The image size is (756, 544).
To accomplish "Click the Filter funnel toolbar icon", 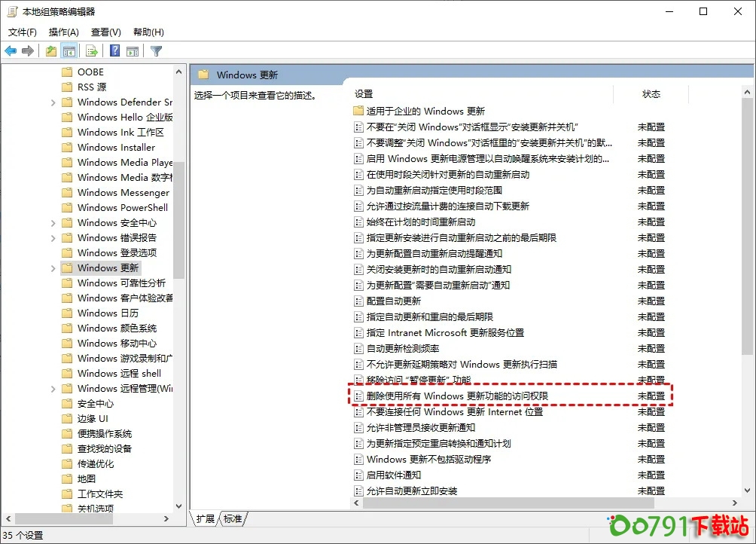I will [156, 51].
